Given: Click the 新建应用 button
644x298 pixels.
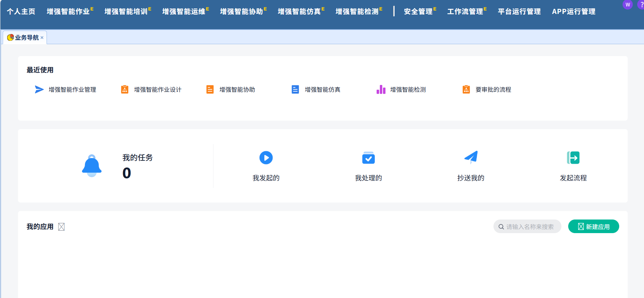Looking at the screenshot, I should [593, 227].
